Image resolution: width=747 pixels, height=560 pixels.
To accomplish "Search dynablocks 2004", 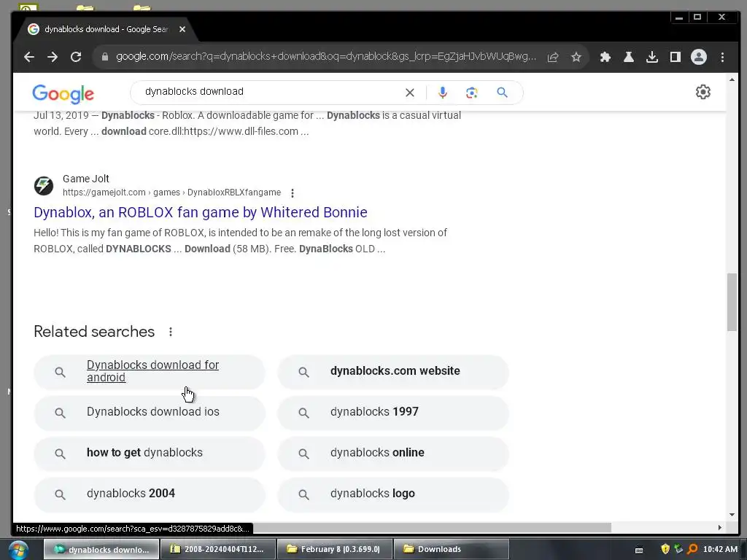I will [x=149, y=494].
